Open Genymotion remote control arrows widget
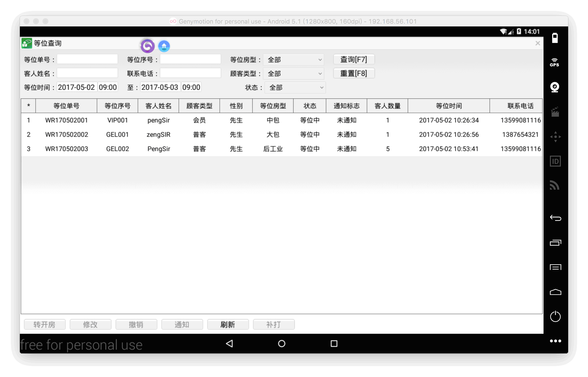Screen dimensions: 588x377 (555, 137)
